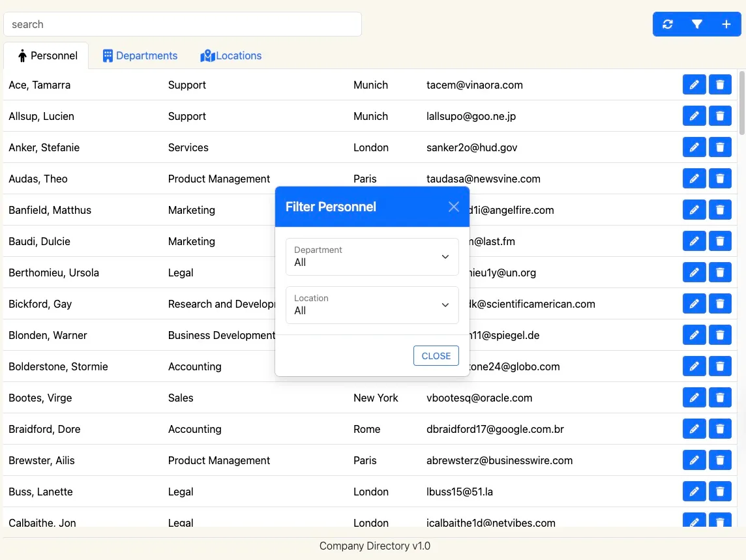Image resolution: width=746 pixels, height=560 pixels.
Task: Edit Theo Audas using the pencil icon
Action: [694, 179]
